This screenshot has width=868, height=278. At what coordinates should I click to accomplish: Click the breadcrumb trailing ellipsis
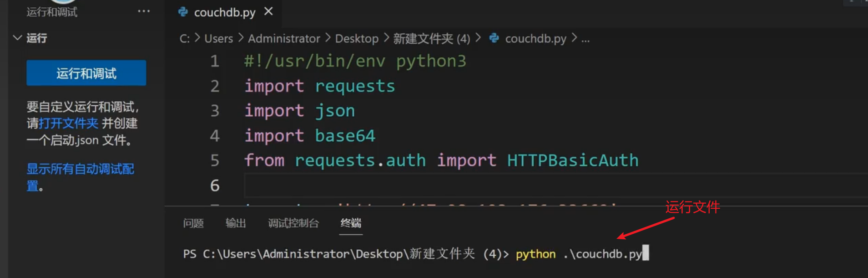pyautogui.click(x=585, y=39)
